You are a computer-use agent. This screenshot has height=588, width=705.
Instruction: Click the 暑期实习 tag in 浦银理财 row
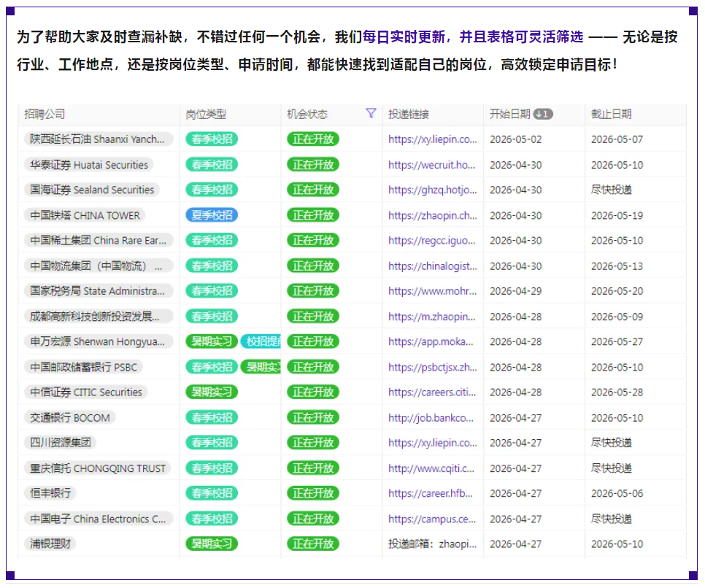click(x=212, y=544)
